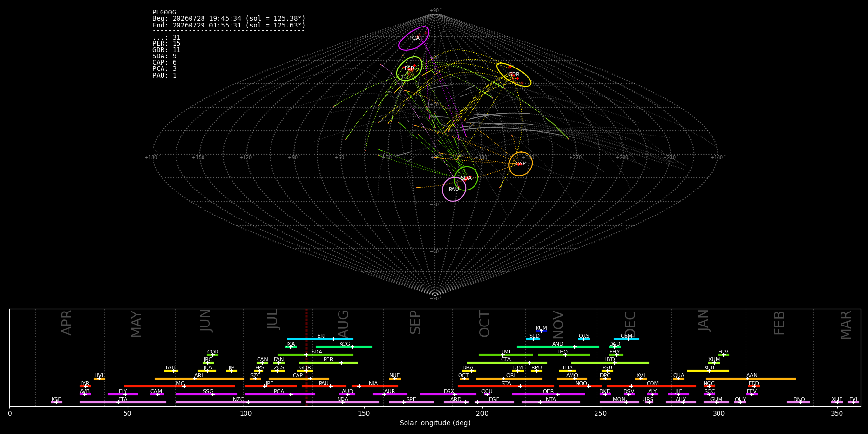Screen dimensions: 868x434
Task: Click the +240° longitude label on sky map
Action: pos(622,158)
